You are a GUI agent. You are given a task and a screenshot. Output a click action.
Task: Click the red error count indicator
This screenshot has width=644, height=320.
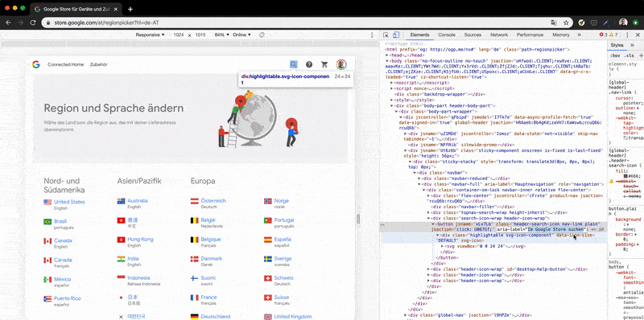tap(603, 35)
